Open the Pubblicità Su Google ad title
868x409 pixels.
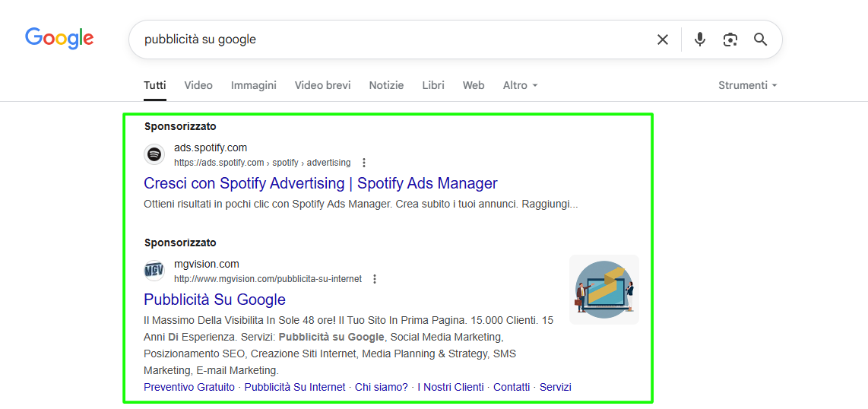click(x=214, y=300)
